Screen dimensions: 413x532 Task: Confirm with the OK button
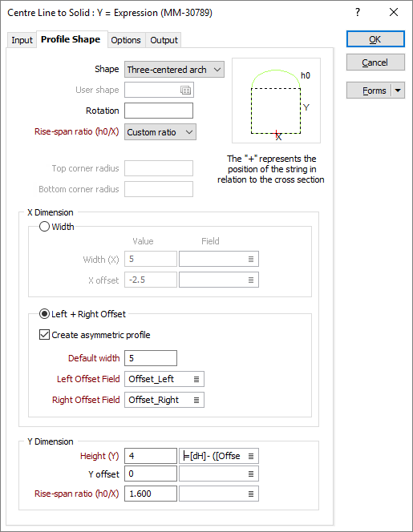(375, 39)
